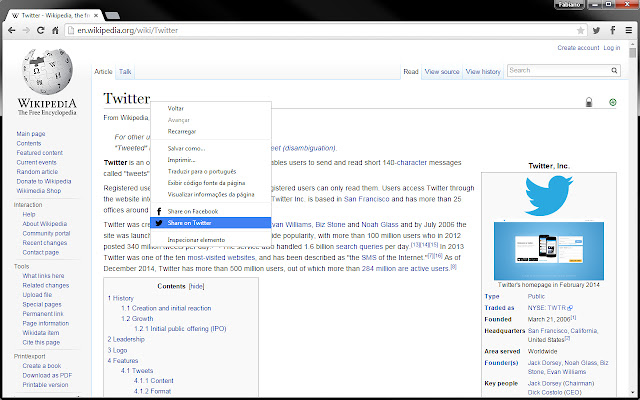Click Download as PDF link
This screenshot has width=640, height=400.
pyautogui.click(x=47, y=376)
